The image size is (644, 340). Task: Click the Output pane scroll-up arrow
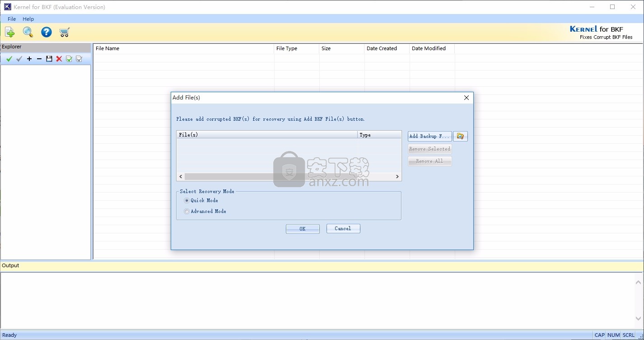click(x=639, y=282)
